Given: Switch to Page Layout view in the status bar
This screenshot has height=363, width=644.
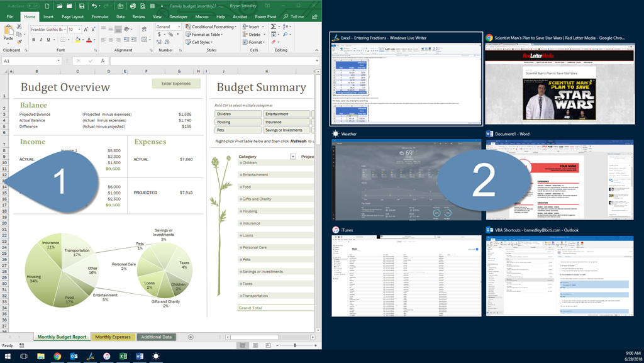Looking at the screenshot, I should [255, 345].
